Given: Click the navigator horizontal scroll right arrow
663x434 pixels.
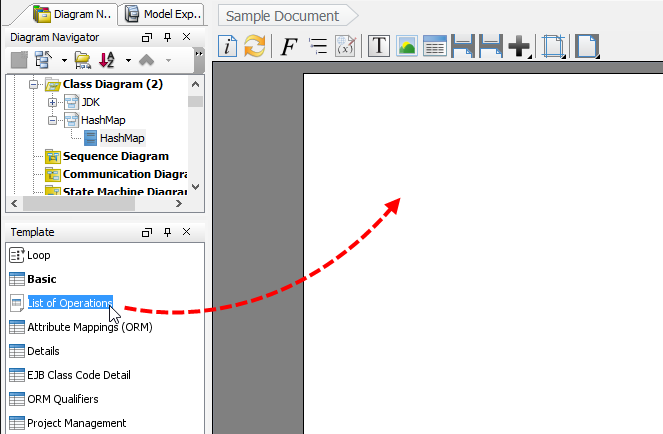Looking at the screenshot, I should (x=179, y=203).
